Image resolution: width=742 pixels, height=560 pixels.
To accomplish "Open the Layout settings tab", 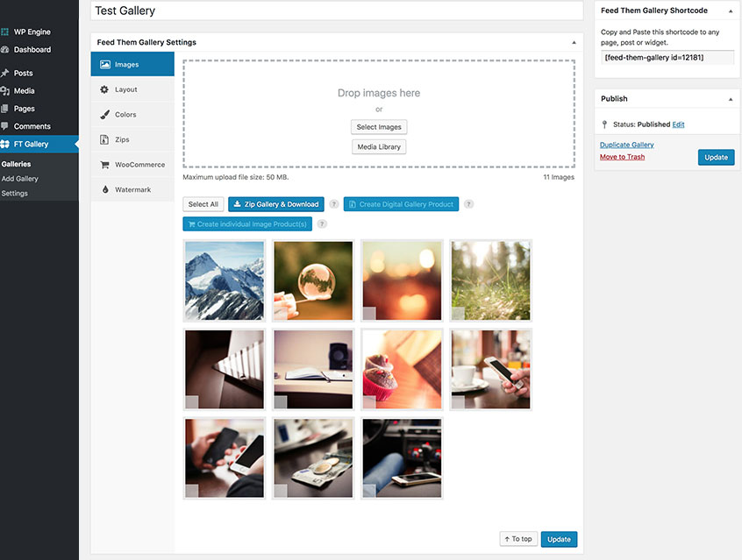I will pyautogui.click(x=132, y=89).
